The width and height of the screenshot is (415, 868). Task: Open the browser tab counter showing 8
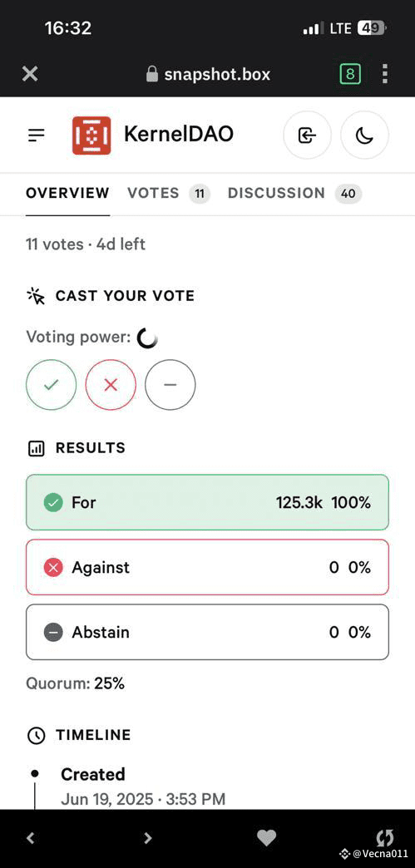click(x=350, y=74)
